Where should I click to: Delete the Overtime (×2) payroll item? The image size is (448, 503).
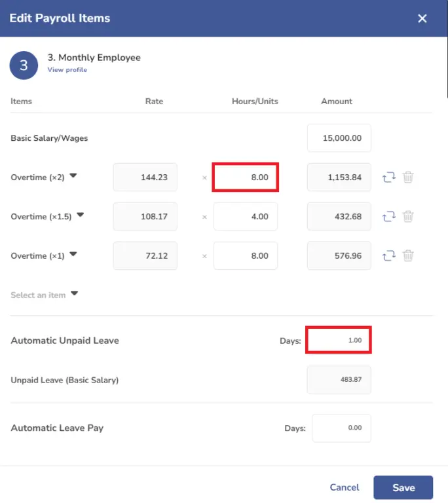click(x=408, y=177)
